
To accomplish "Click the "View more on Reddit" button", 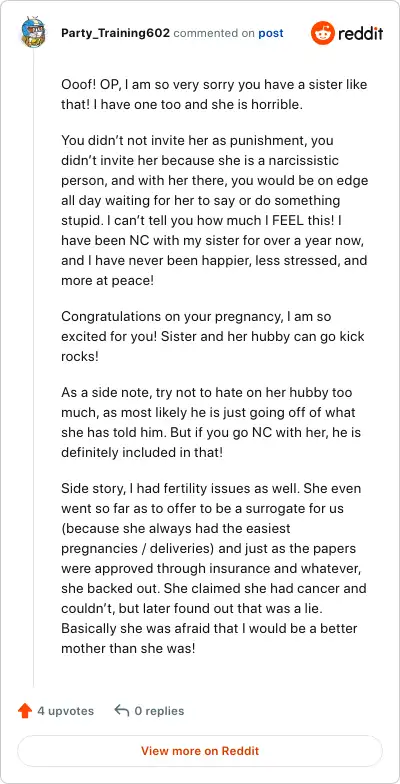I will [200, 750].
